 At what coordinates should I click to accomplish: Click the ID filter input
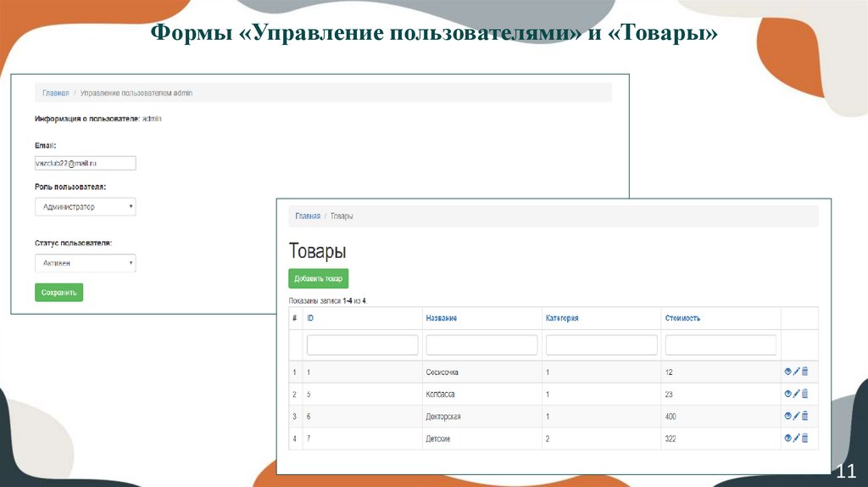[x=363, y=344]
